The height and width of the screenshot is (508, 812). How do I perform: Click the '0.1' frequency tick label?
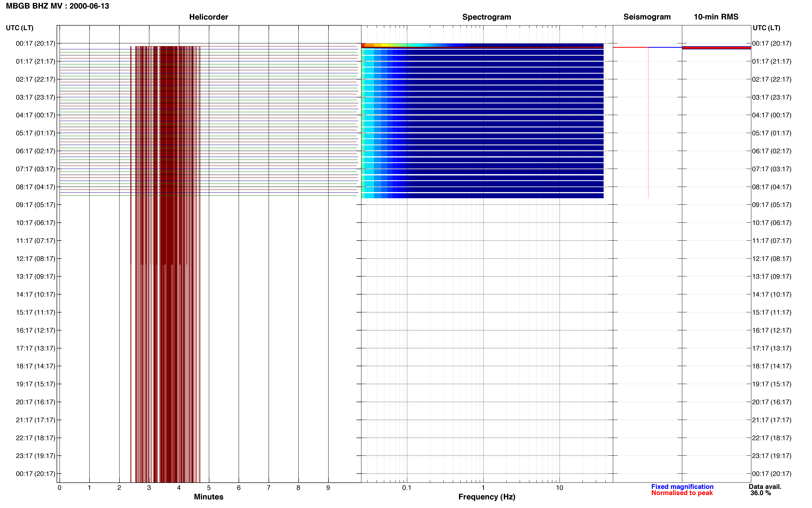point(407,487)
